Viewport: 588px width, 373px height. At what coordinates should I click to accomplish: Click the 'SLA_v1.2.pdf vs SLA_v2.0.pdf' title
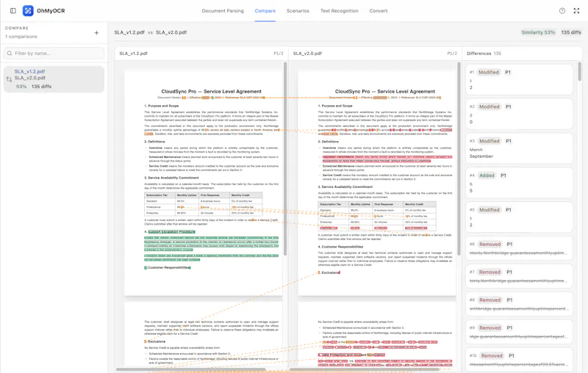click(x=151, y=32)
